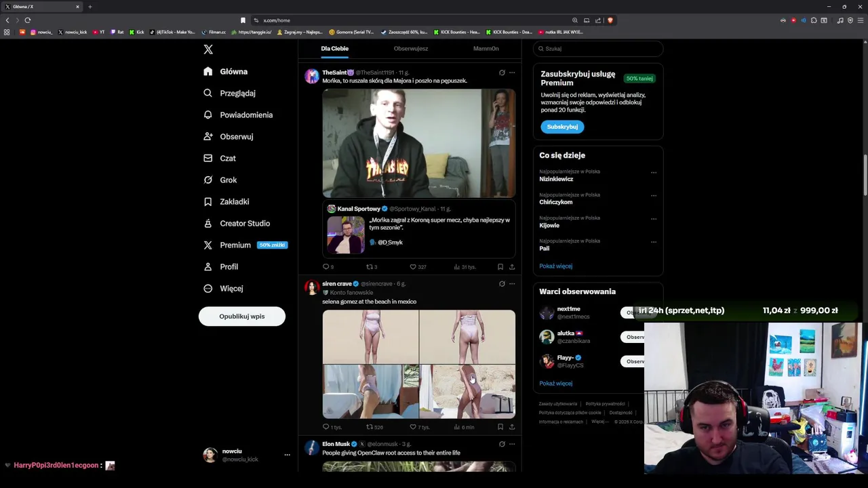Screen dimensions: 868x488
Task: Open Elon Musk profile name
Action: [336, 444]
